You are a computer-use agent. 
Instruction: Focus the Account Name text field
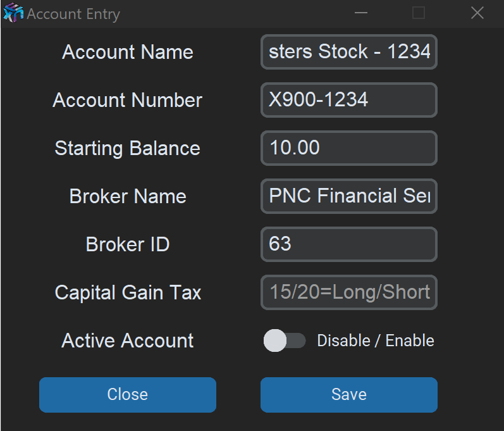(x=348, y=52)
